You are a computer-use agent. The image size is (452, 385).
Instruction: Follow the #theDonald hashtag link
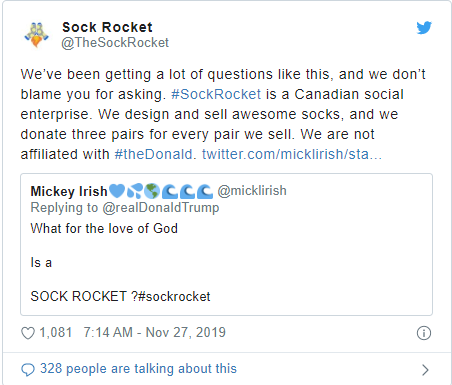pos(153,154)
